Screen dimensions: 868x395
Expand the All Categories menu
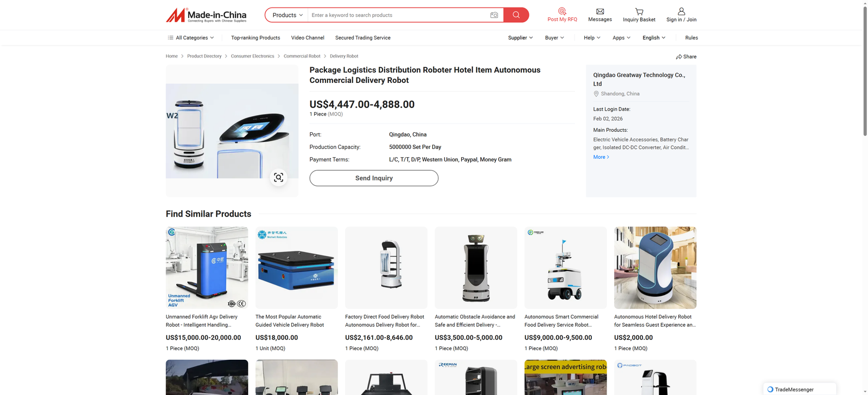[191, 38]
